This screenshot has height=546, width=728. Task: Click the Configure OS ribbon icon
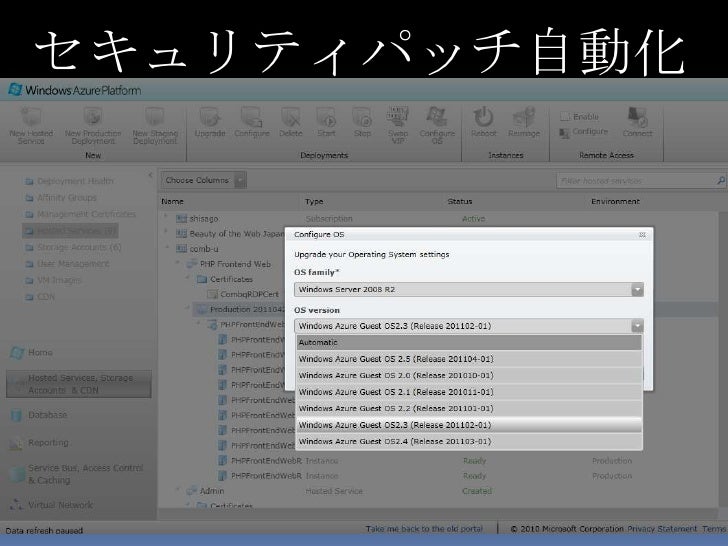coord(437,117)
